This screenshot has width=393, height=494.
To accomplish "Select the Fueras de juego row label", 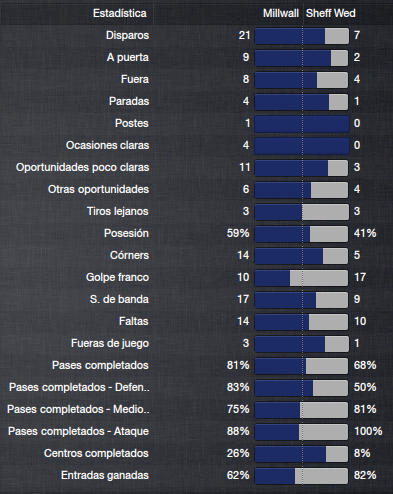I will (110, 343).
